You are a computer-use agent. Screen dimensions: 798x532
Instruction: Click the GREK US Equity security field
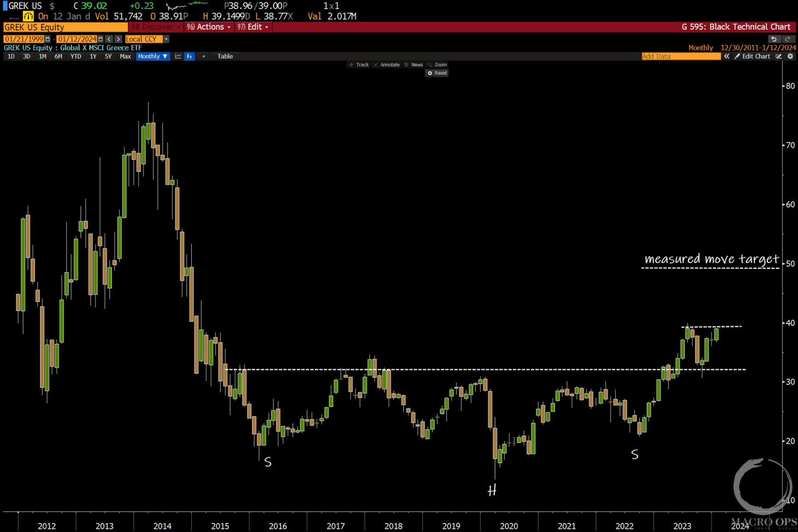click(66, 27)
